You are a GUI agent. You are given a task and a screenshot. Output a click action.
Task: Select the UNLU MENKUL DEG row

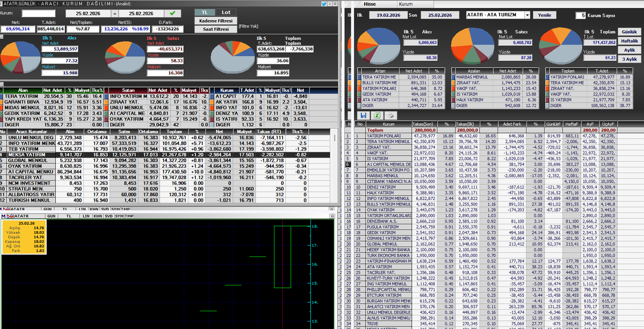tap(166, 138)
